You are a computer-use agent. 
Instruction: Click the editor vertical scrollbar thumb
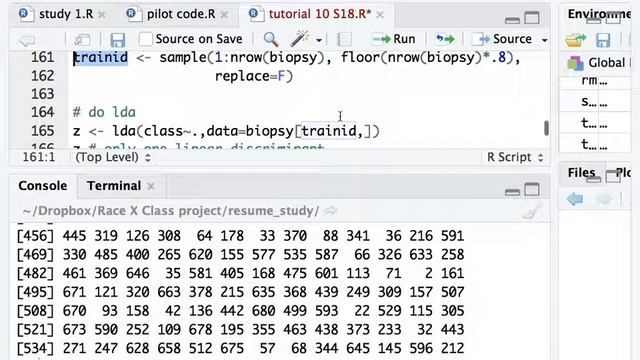pos(547,128)
